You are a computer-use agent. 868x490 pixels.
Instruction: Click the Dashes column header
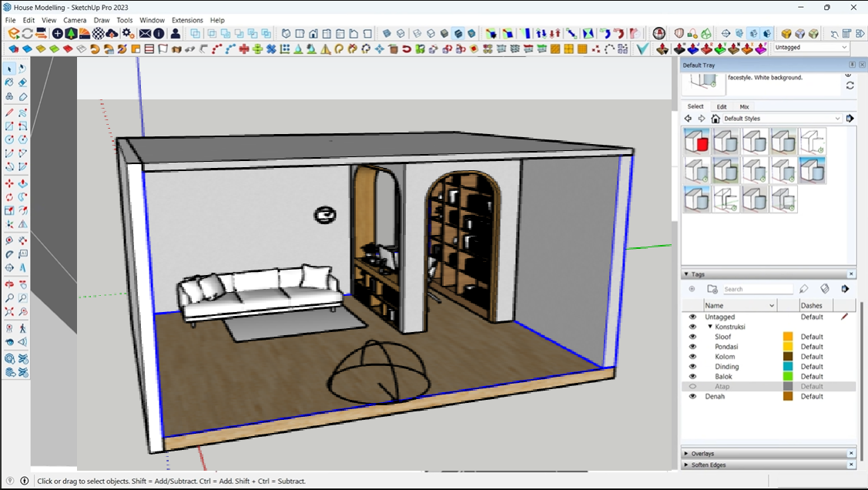816,306
